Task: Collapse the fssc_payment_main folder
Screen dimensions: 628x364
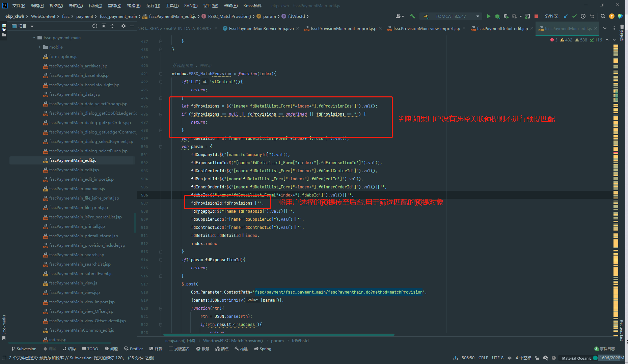Action: pos(34,38)
